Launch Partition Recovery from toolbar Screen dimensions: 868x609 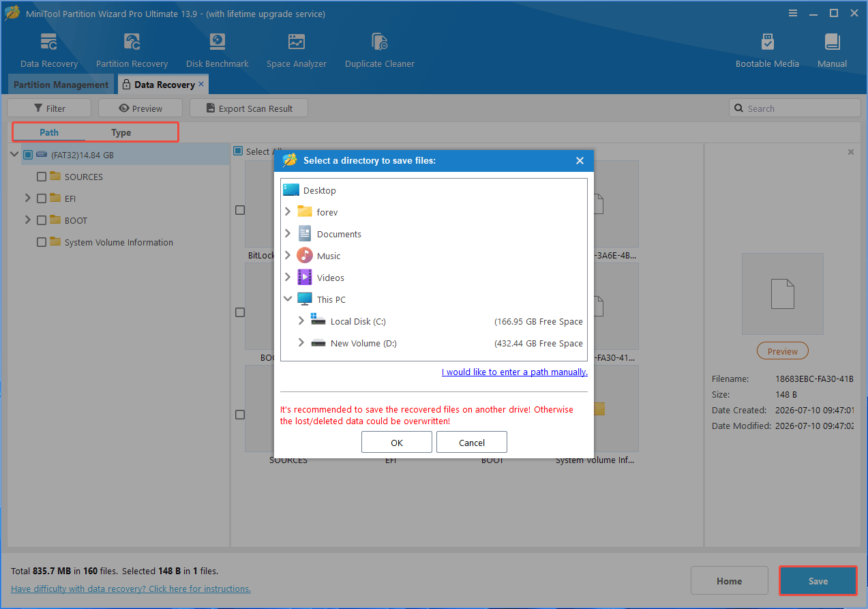click(x=132, y=42)
